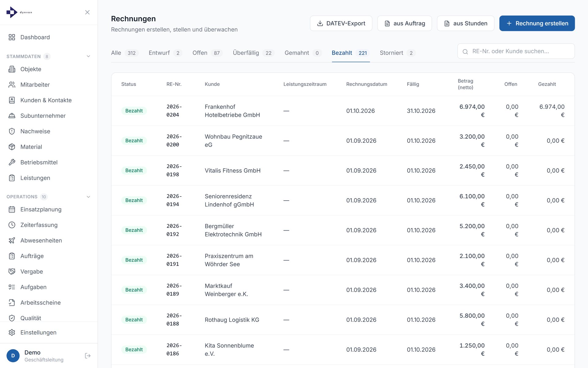Open Einstellungen gear icon

(x=12, y=332)
